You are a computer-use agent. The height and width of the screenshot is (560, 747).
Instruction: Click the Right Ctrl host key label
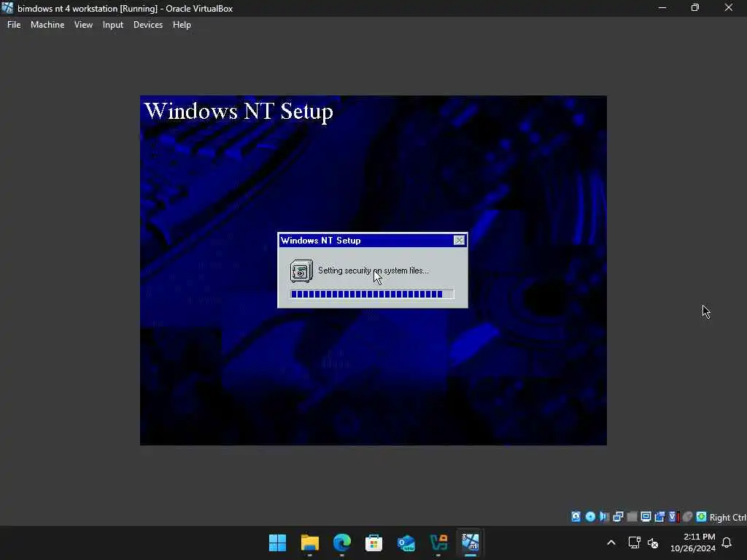(727, 517)
